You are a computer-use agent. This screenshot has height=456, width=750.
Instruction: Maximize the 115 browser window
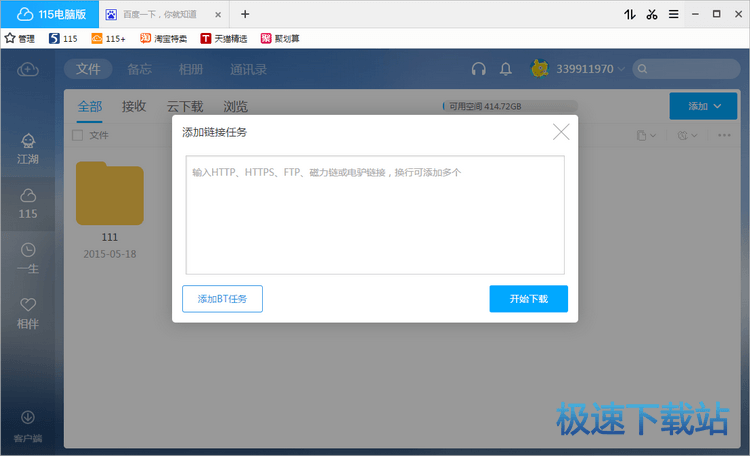click(717, 14)
